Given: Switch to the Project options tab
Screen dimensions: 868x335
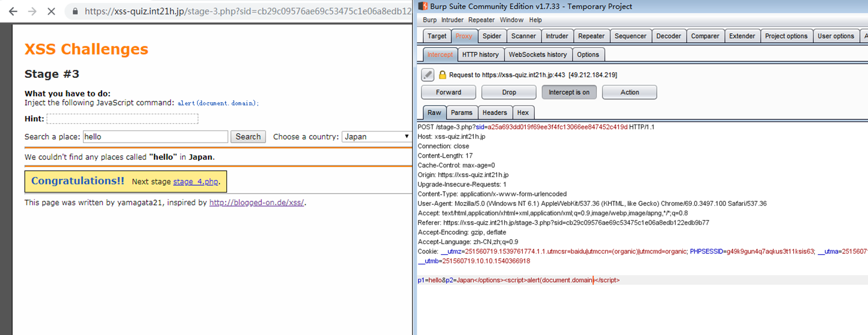Looking at the screenshot, I should point(786,36).
